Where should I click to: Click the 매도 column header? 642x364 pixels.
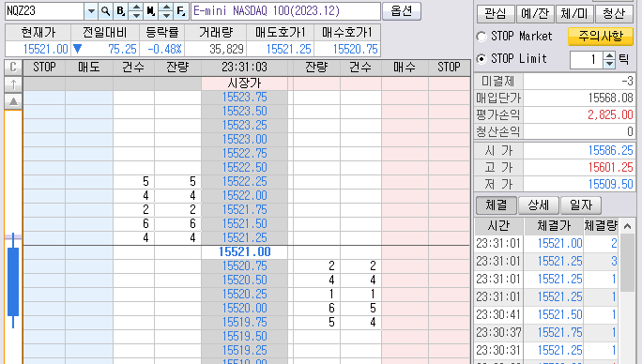[x=89, y=68]
